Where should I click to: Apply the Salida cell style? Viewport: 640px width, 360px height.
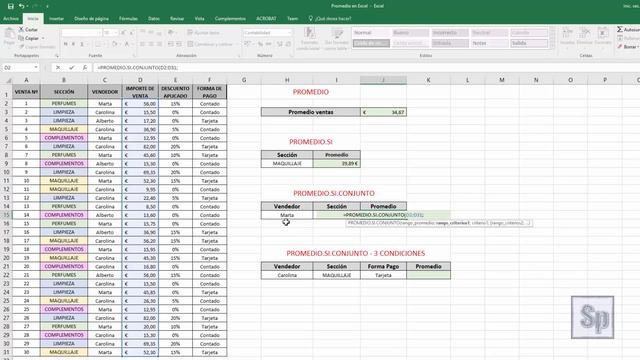529,43
